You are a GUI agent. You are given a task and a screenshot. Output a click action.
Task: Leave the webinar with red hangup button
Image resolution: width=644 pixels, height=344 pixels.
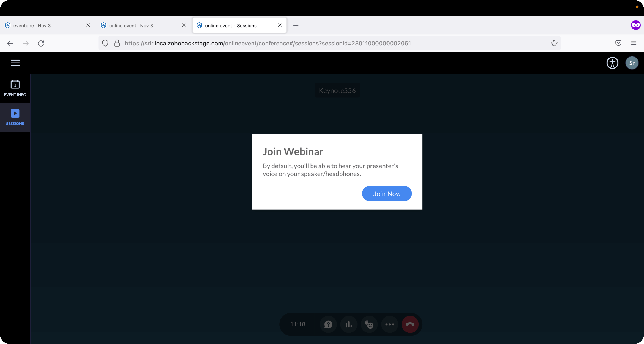coord(410,324)
